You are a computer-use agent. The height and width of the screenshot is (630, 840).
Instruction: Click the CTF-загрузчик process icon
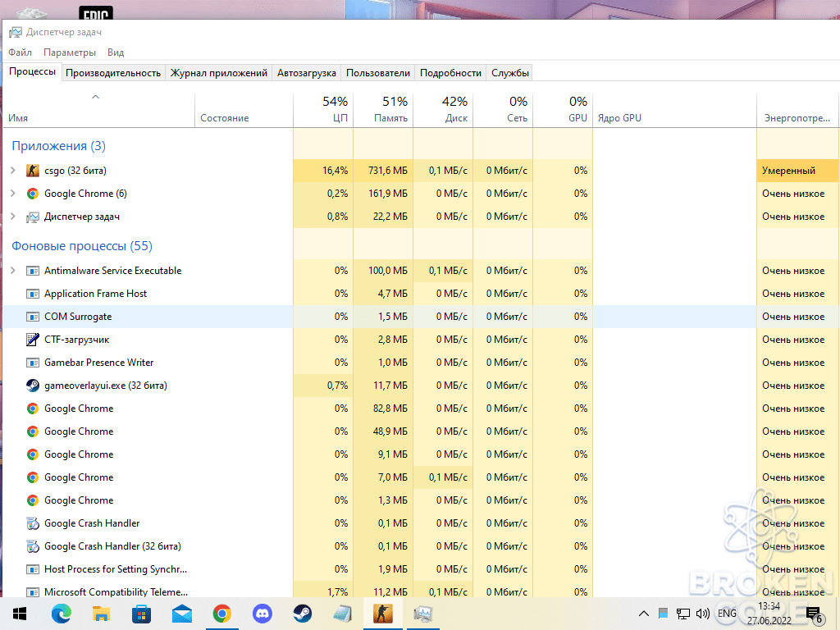[33, 339]
